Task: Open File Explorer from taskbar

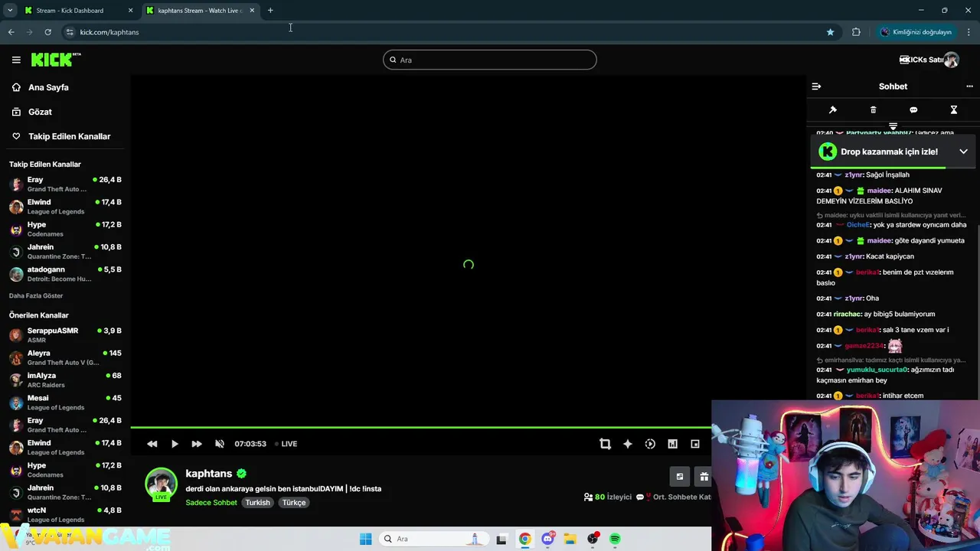Action: point(570,539)
